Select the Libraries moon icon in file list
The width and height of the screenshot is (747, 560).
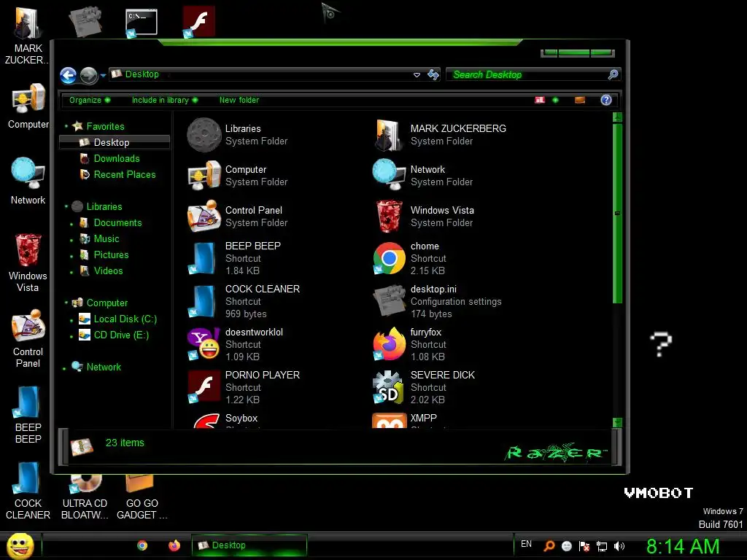pyautogui.click(x=204, y=135)
